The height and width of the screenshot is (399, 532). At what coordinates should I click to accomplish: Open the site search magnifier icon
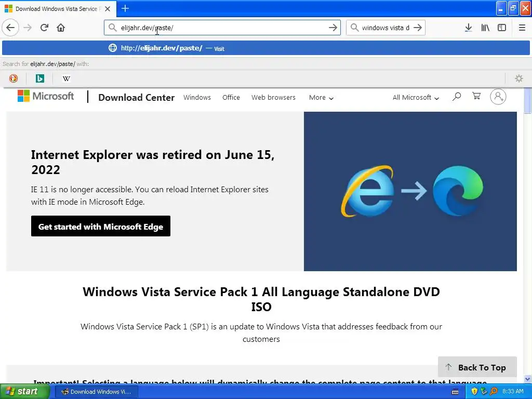click(x=457, y=97)
